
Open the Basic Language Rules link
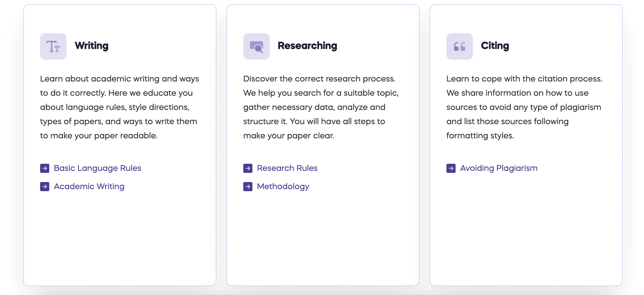coord(98,168)
